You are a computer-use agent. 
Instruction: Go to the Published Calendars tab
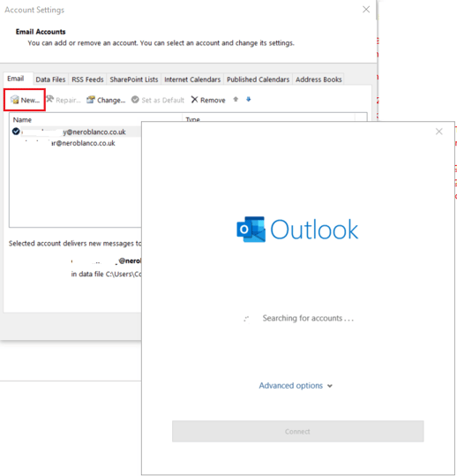point(258,79)
